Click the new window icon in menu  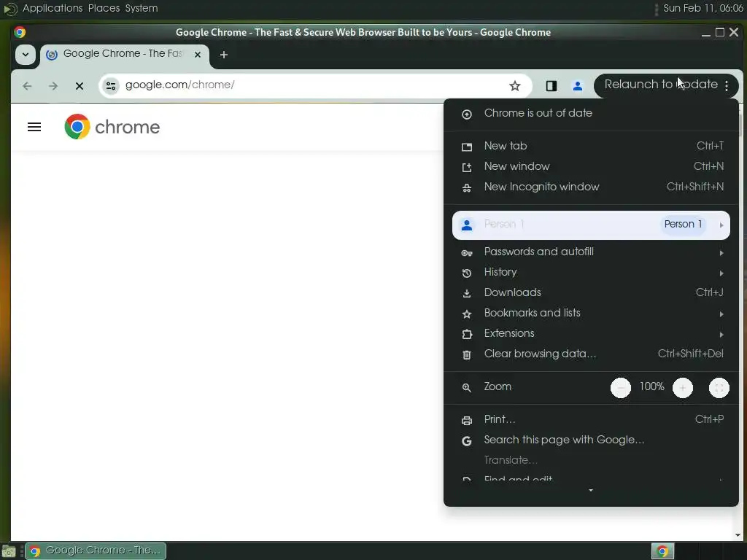[x=467, y=168]
